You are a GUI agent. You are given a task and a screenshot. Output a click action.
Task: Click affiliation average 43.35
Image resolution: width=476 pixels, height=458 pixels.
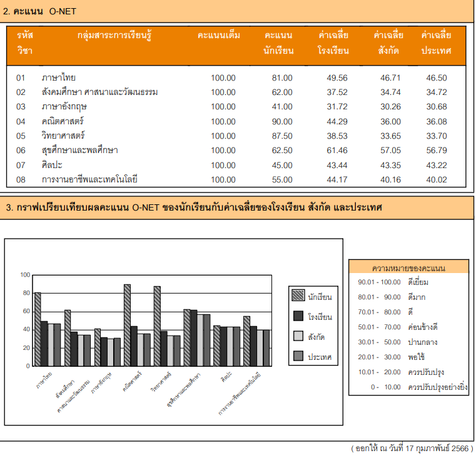click(390, 166)
